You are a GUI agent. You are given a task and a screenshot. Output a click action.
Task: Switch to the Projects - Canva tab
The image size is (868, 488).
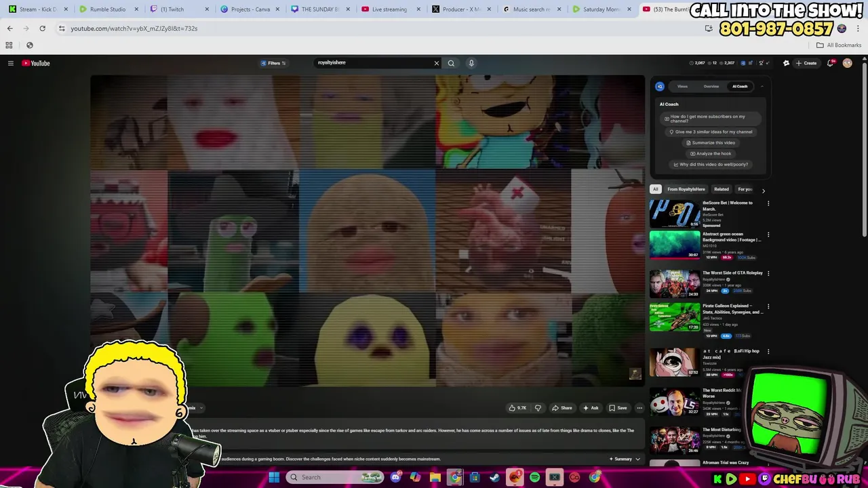[x=250, y=9]
